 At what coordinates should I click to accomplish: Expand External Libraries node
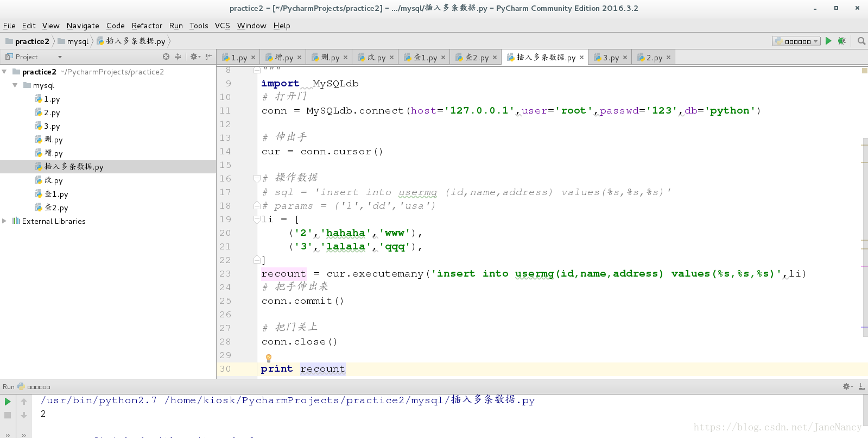click(4, 221)
